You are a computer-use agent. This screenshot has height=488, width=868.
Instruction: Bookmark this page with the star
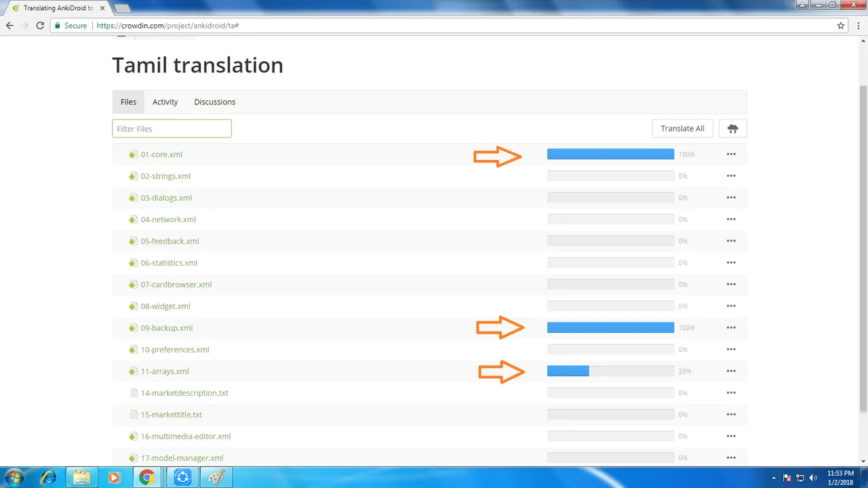[x=841, y=26]
